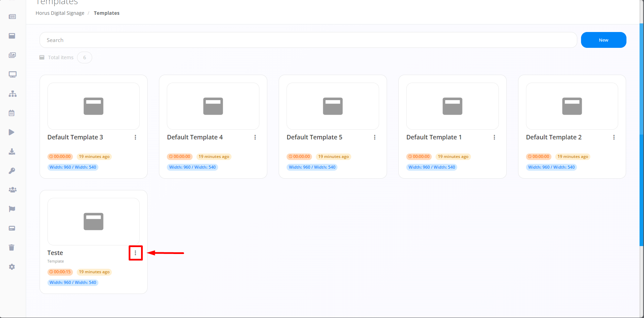Click the blue New button
This screenshot has width=644, height=318.
(603, 40)
